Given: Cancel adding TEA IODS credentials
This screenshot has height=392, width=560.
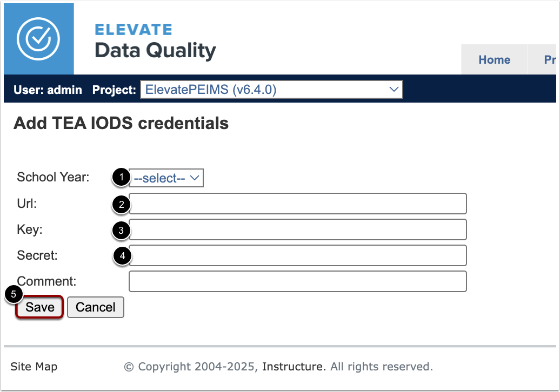Looking at the screenshot, I should [96, 307].
